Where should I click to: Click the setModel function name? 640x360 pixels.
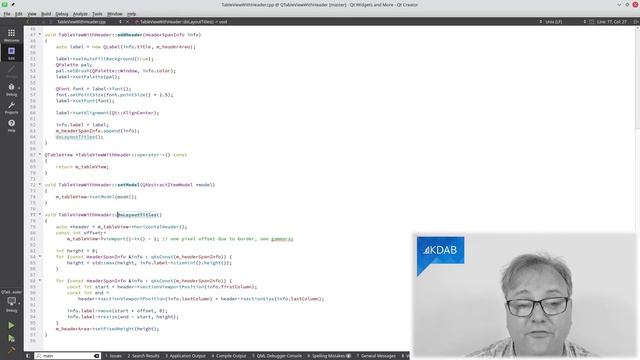point(129,184)
